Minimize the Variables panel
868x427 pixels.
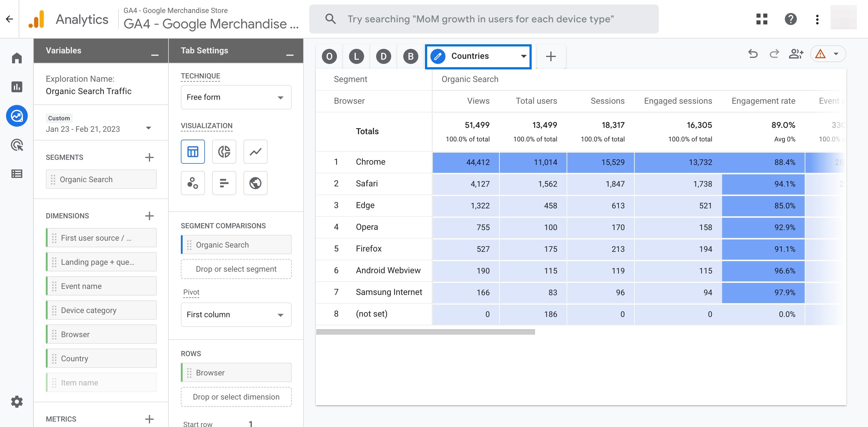(155, 55)
